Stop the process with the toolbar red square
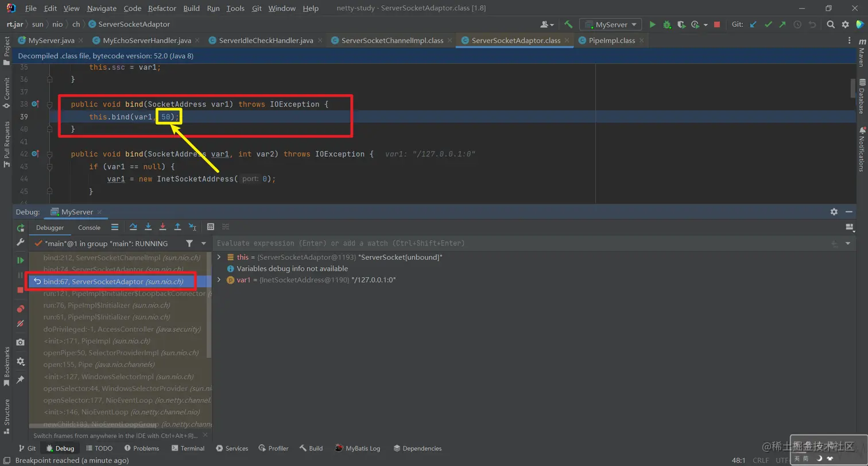 (x=717, y=25)
